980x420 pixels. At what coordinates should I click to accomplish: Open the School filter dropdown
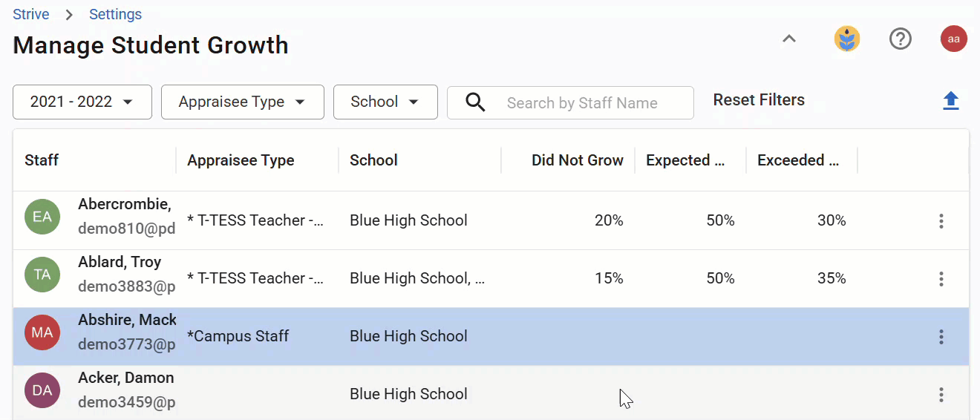[x=385, y=102]
